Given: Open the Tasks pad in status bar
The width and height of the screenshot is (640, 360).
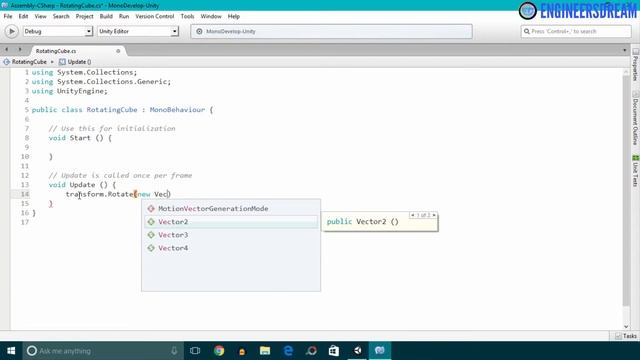Looking at the screenshot, I should (626, 336).
